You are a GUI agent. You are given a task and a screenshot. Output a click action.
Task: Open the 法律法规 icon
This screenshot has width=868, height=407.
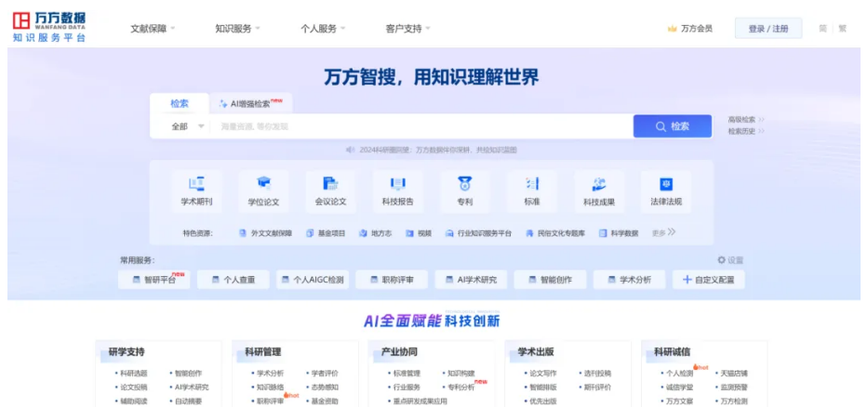tap(666, 184)
